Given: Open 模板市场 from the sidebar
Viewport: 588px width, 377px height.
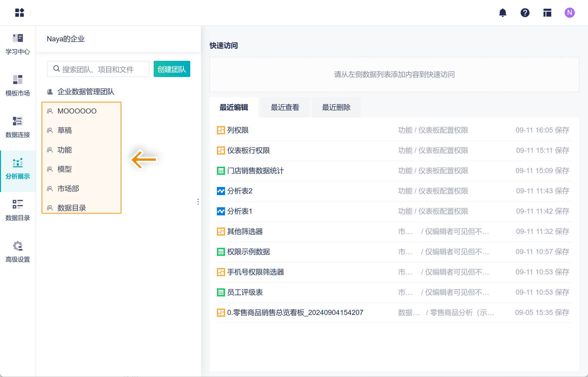Looking at the screenshot, I should point(18,86).
